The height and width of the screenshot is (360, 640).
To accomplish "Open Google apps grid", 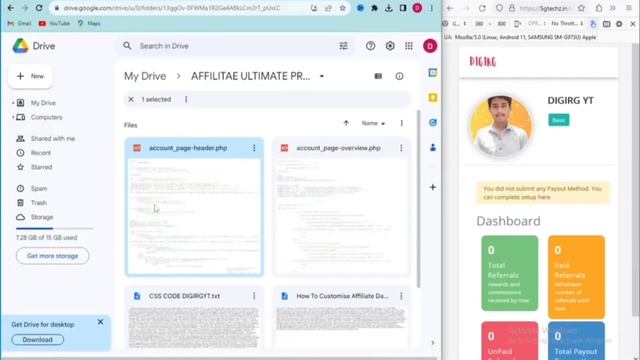I will tap(409, 46).
